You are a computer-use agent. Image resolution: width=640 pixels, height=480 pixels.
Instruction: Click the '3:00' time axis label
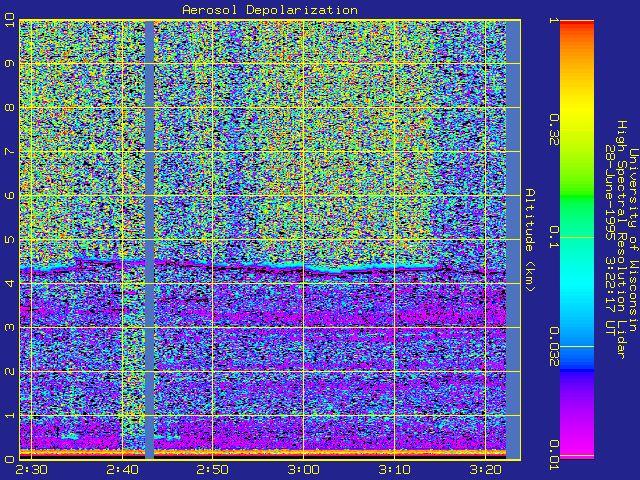303,470
